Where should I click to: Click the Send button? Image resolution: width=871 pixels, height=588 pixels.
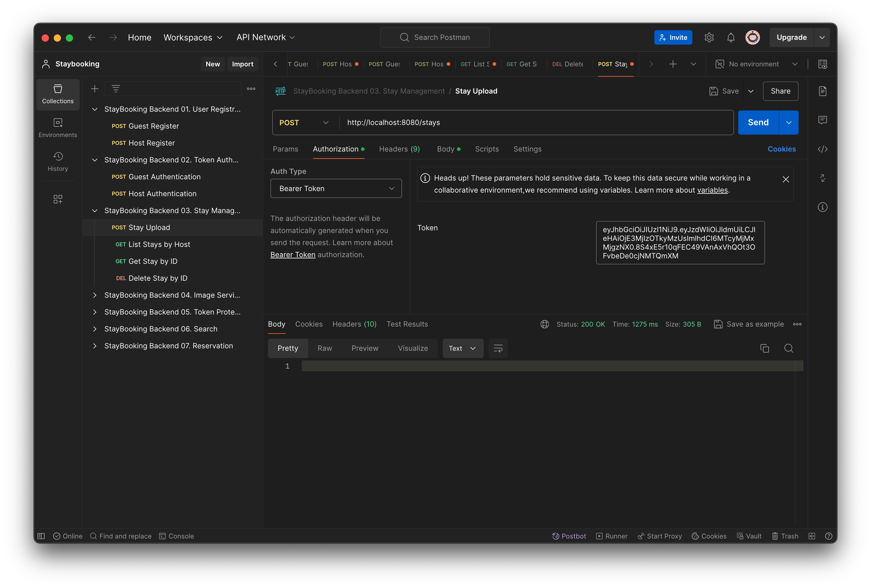coord(758,122)
